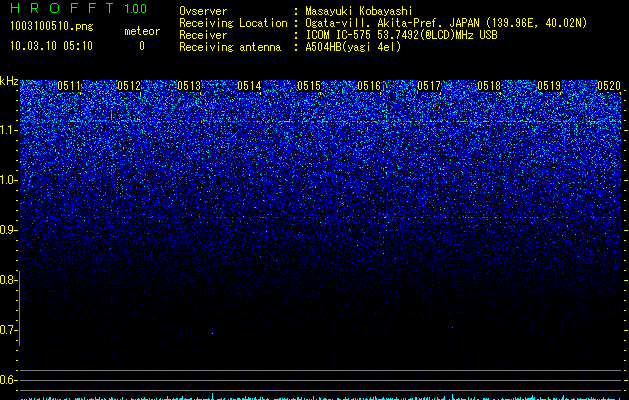The image size is (629, 400).
Task: Click the 0.6 frequency axis label
Action: [x=7, y=380]
